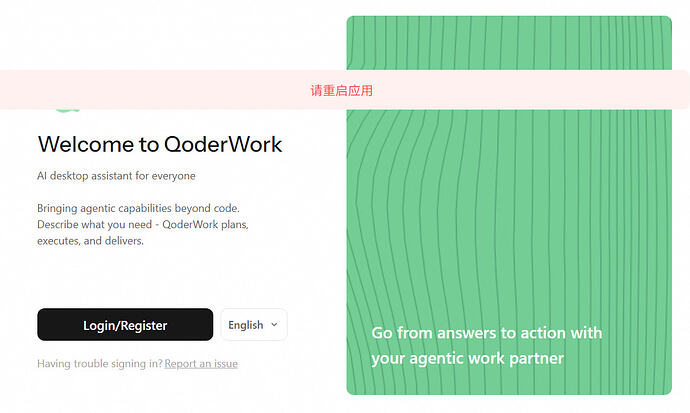This screenshot has width=690, height=413.
Task: Expand the chevron arrow beside English
Action: click(x=274, y=325)
